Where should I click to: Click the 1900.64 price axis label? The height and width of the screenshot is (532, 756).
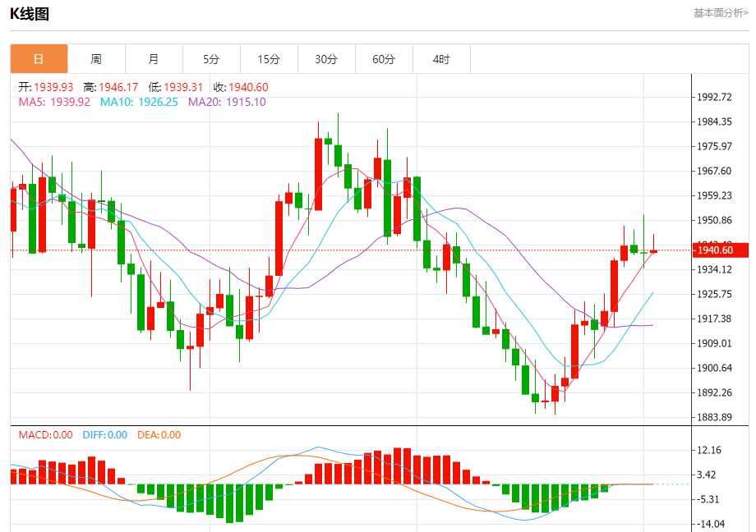tap(715, 368)
